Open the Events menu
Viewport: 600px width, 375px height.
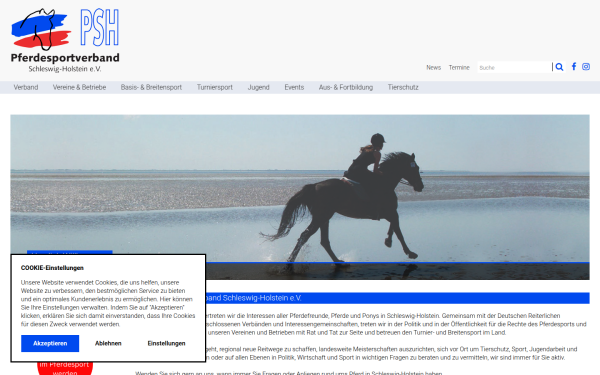click(x=294, y=87)
